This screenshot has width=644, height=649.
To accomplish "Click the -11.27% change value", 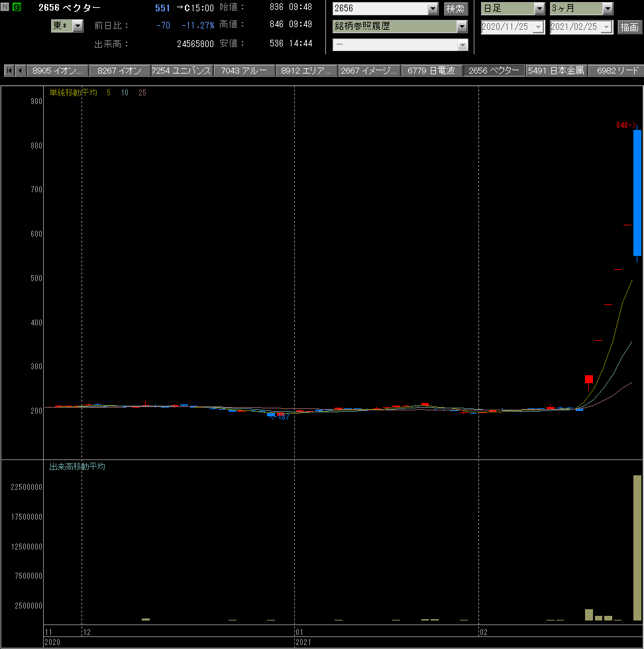I will tap(197, 26).
